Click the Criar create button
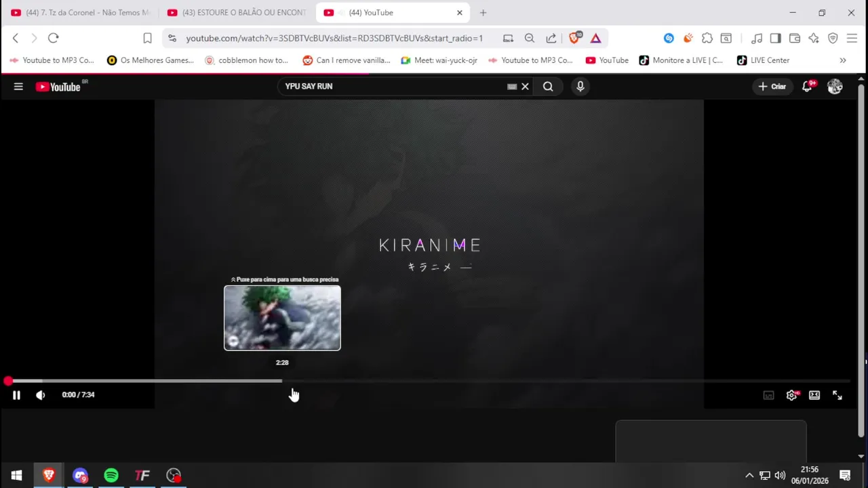 coord(772,86)
